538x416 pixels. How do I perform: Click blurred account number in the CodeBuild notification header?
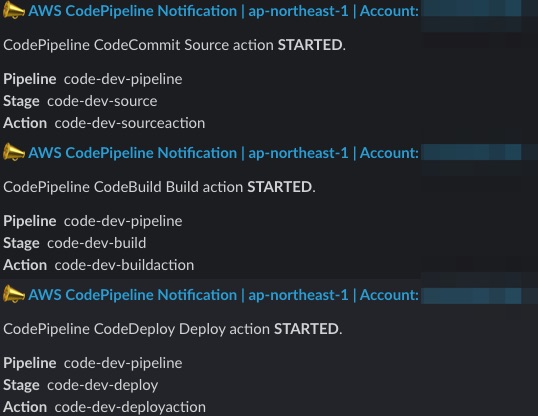[x=471, y=152]
